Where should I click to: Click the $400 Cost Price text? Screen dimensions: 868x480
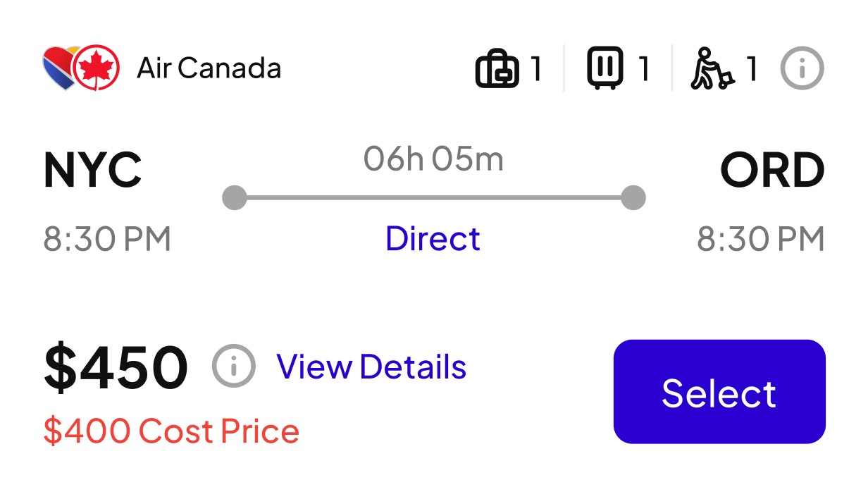tap(171, 431)
